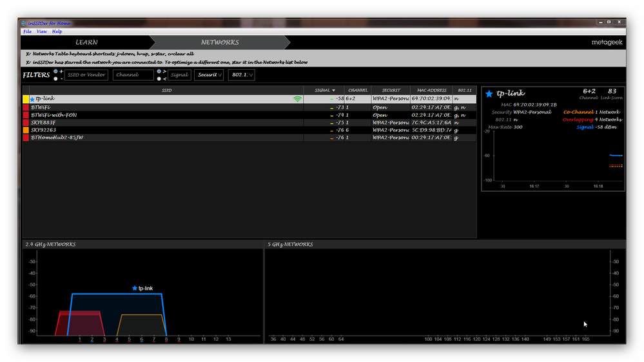Select the plus include filter radio button

(56, 71)
